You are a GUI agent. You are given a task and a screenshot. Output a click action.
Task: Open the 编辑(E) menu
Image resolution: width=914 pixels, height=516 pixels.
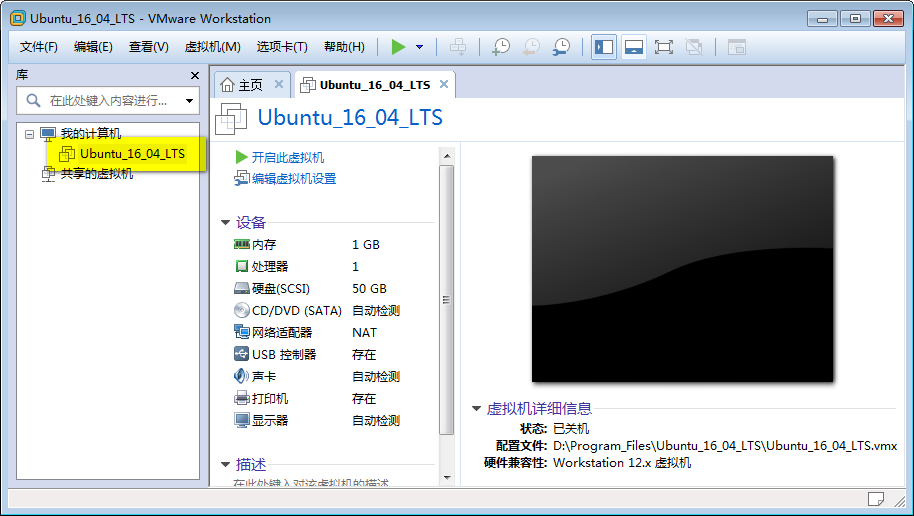93,47
